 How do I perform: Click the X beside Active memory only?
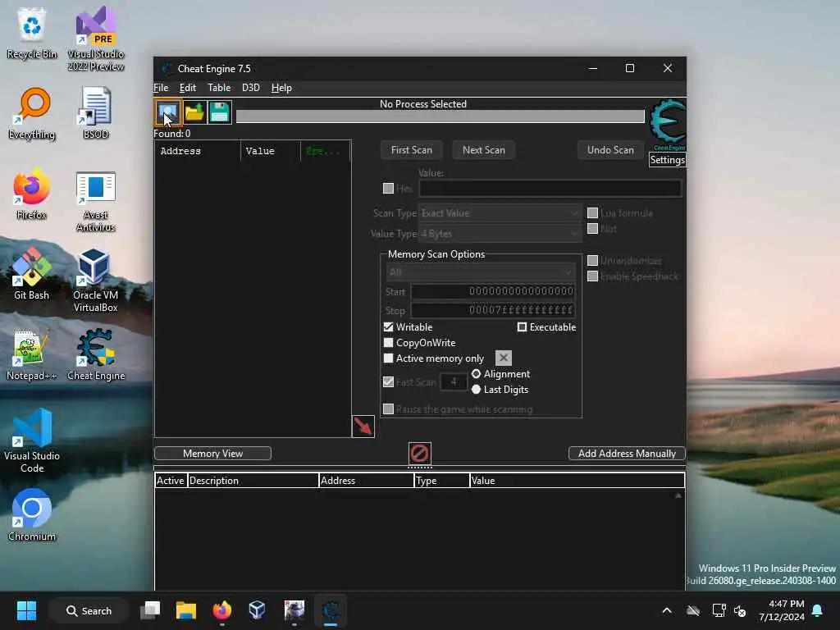pyautogui.click(x=504, y=358)
